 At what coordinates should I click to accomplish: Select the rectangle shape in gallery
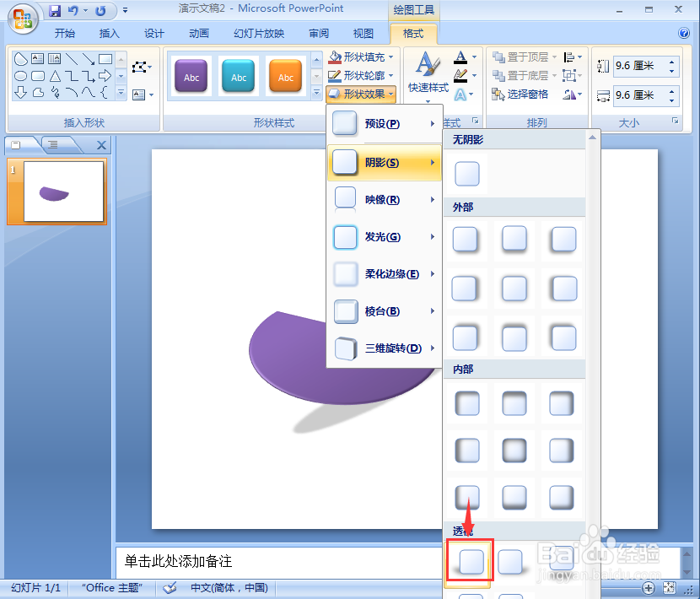[x=105, y=59]
